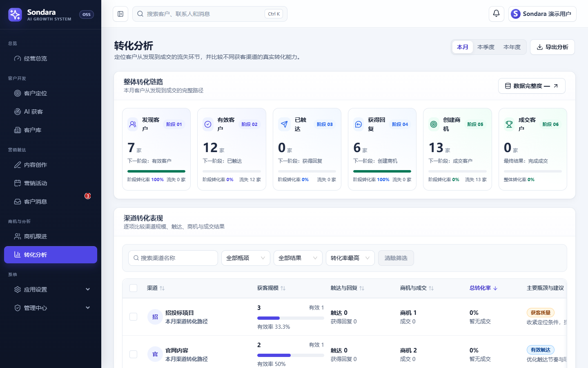The image size is (588, 368).
Task: Click the 发现客户 stage user icon
Action: [x=133, y=124]
